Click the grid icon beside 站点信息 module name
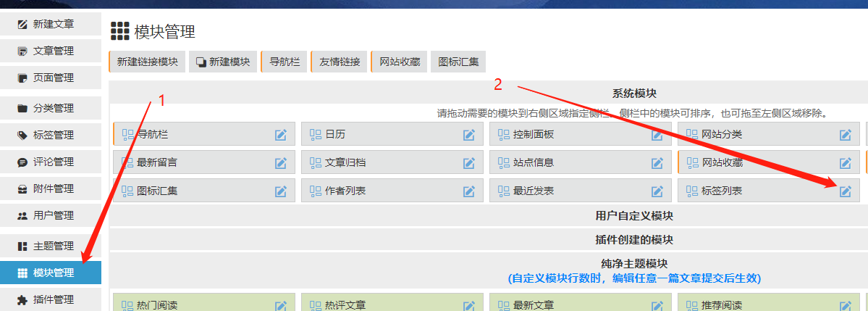The image size is (868, 311). click(504, 162)
